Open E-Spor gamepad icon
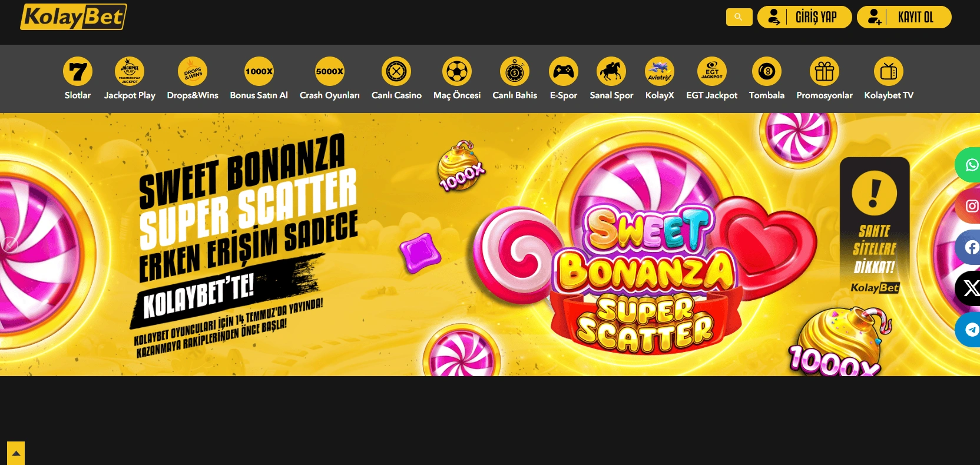This screenshot has height=465, width=980. tap(564, 71)
